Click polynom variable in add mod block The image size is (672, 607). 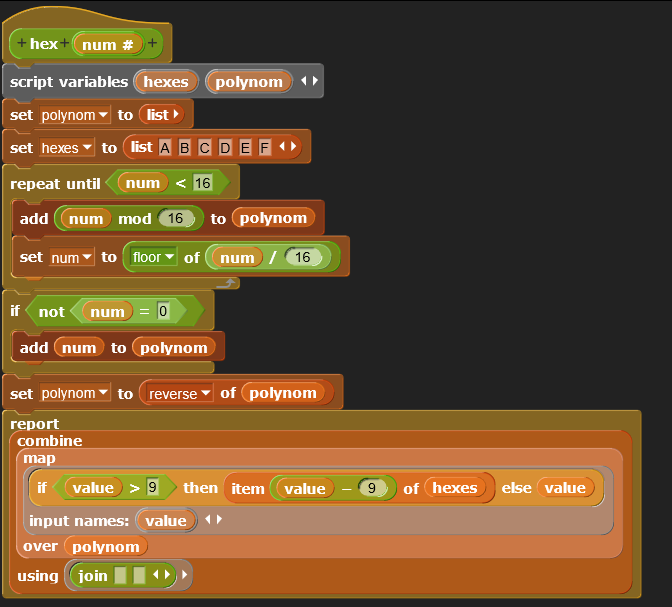pyautogui.click(x=273, y=218)
